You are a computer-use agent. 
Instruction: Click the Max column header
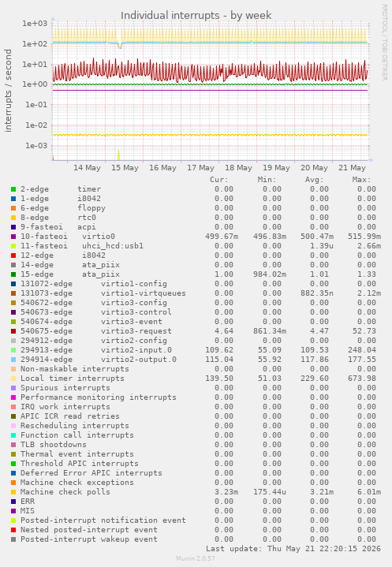click(x=361, y=180)
